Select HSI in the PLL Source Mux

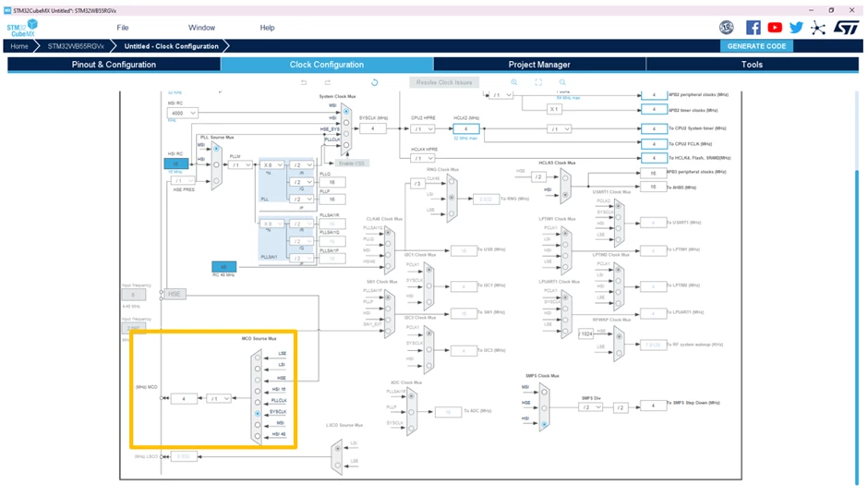tap(216, 164)
